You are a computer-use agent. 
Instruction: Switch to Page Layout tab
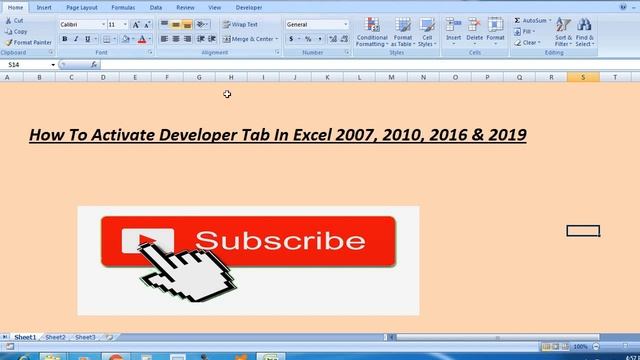tap(82, 7)
